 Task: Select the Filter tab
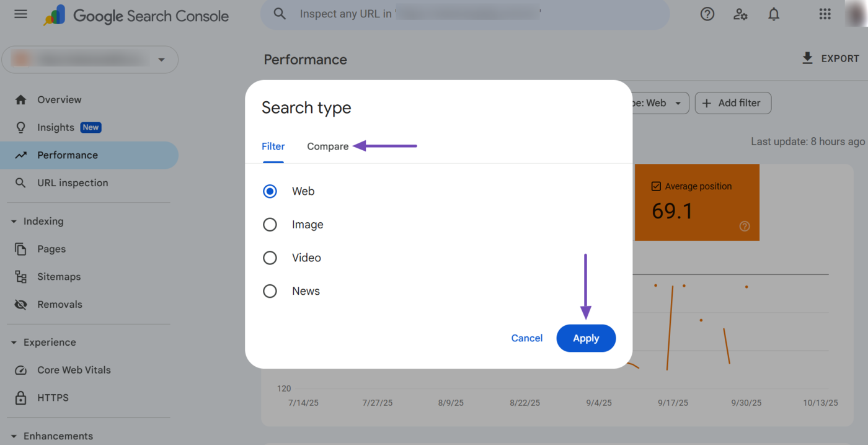point(273,146)
